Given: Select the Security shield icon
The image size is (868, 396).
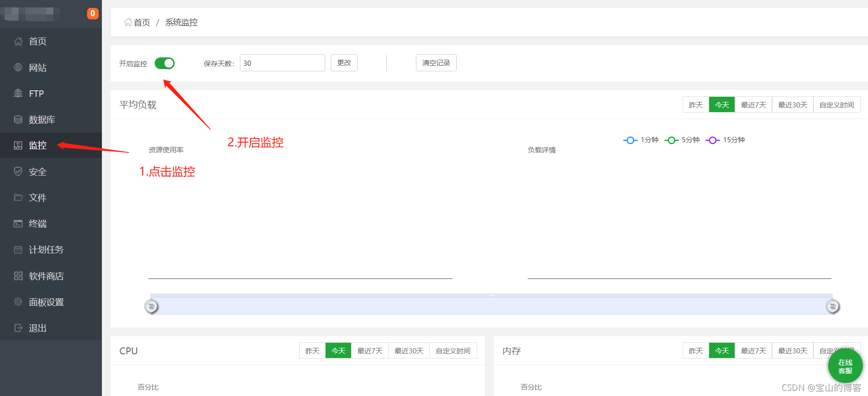Looking at the screenshot, I should [x=18, y=171].
